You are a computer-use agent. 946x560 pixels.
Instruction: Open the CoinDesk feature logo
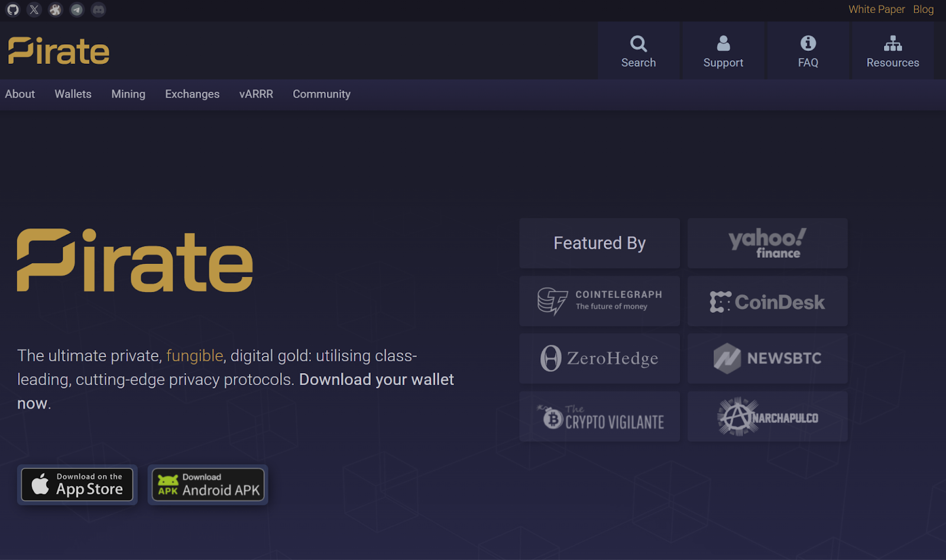(767, 301)
